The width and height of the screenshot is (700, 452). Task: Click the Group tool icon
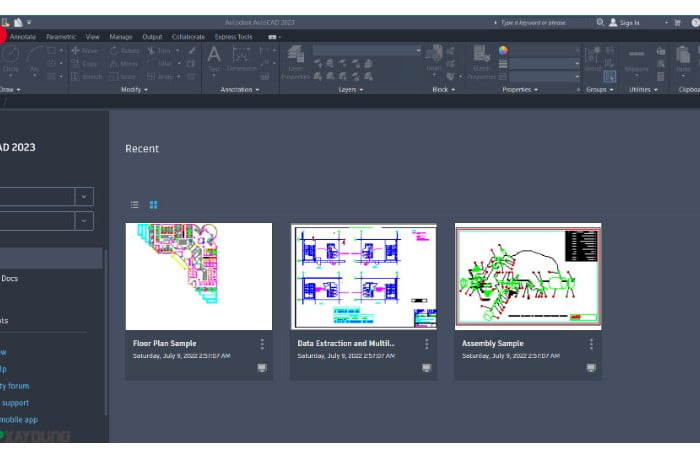pos(593,58)
